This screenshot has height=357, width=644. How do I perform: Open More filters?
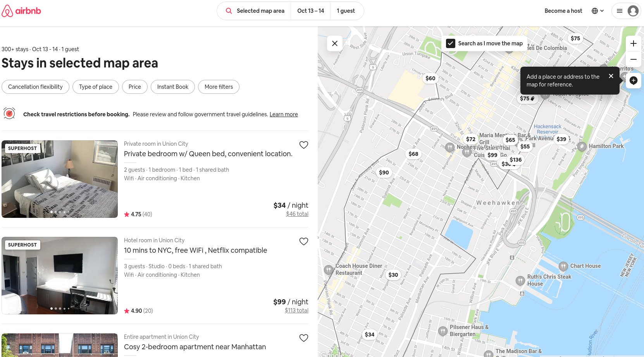coord(219,87)
